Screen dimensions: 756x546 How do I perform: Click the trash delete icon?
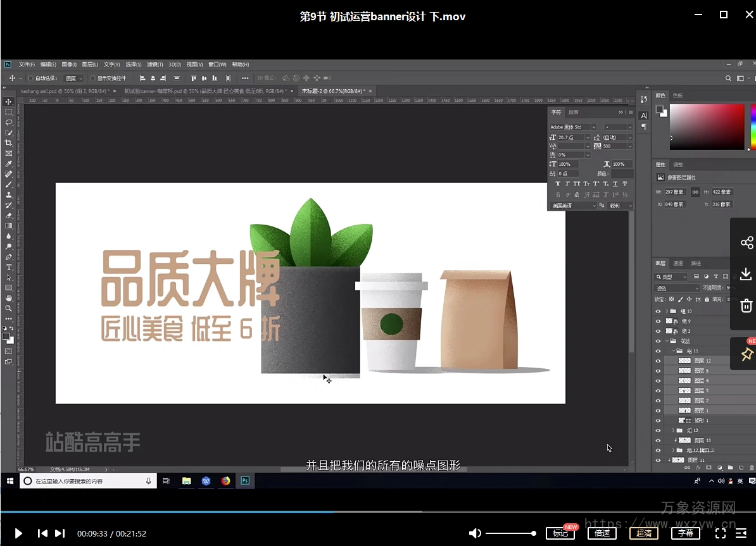[747, 306]
